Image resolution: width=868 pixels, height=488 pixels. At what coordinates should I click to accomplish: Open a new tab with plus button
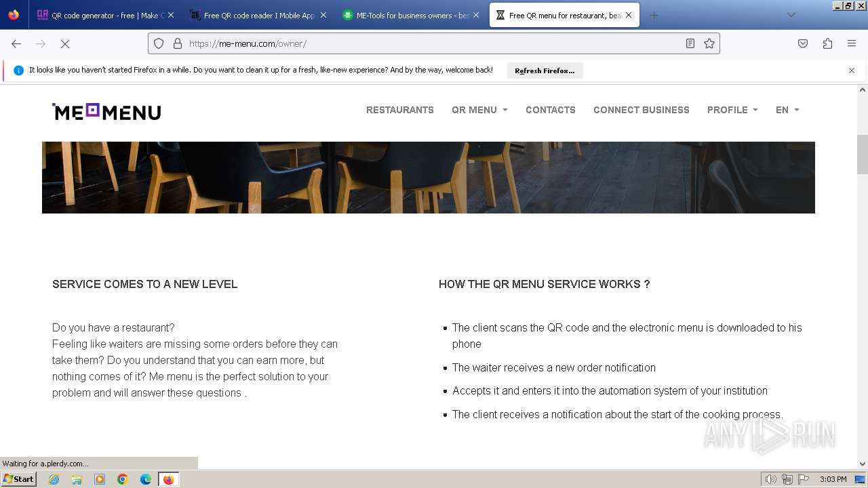(654, 15)
